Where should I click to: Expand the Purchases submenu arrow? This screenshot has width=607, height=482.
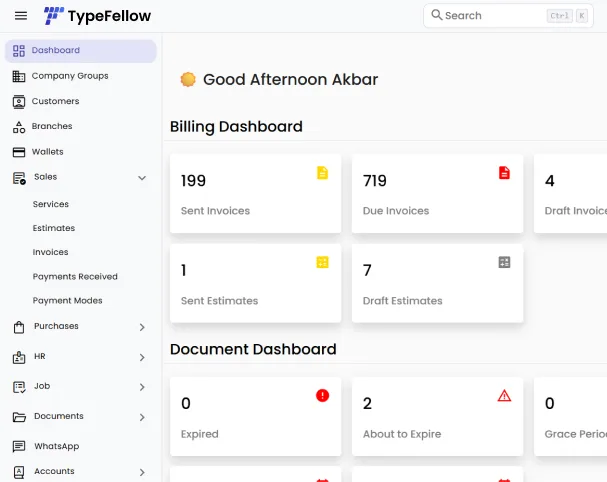click(x=142, y=327)
